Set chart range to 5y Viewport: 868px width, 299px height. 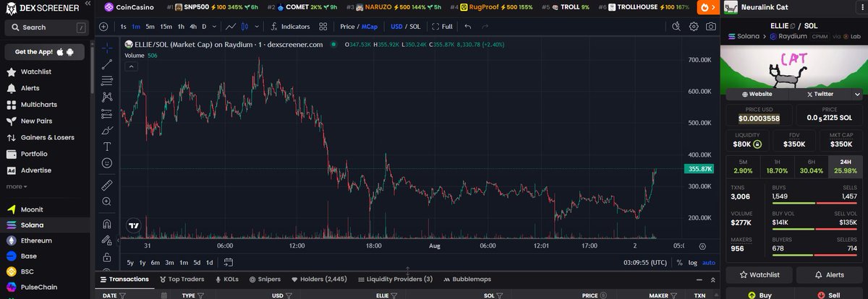coord(130,263)
